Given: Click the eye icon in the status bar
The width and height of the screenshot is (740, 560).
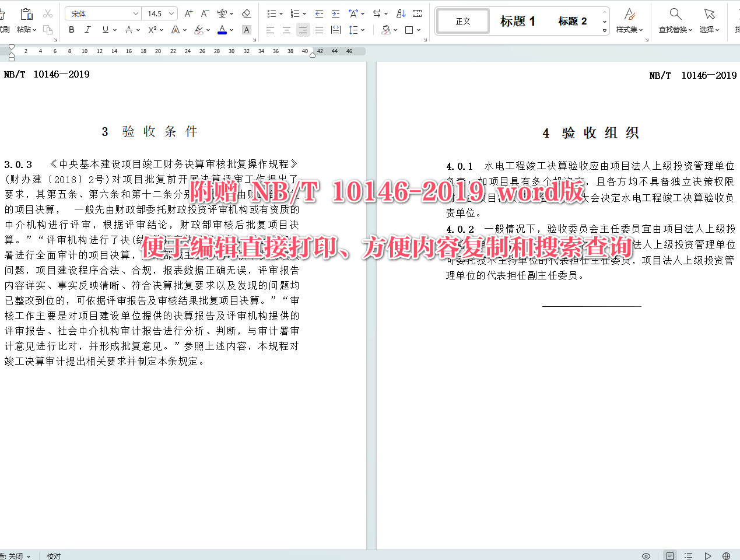Looking at the screenshot, I should click(646, 556).
